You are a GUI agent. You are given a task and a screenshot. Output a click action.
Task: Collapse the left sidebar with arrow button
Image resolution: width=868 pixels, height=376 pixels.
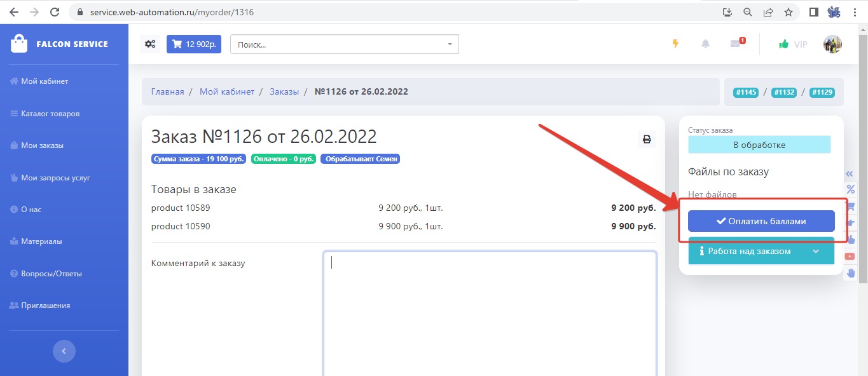pyautogui.click(x=64, y=351)
